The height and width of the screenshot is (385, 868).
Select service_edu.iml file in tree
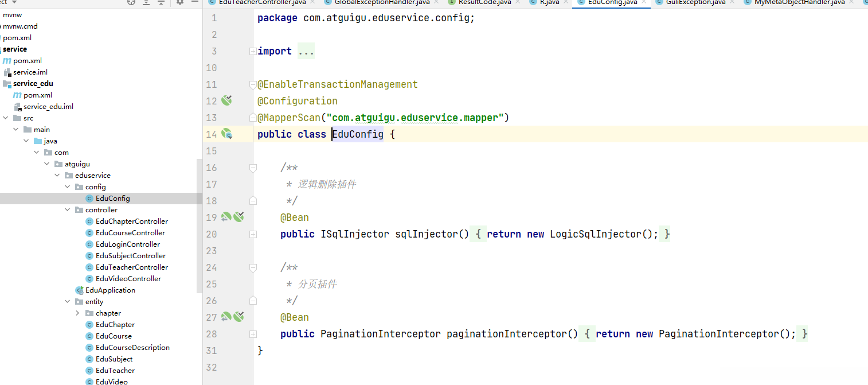(x=48, y=107)
